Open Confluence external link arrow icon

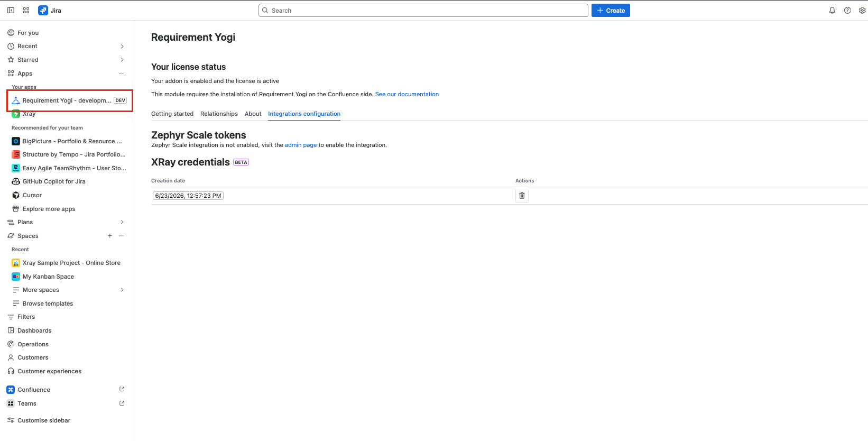tap(122, 389)
